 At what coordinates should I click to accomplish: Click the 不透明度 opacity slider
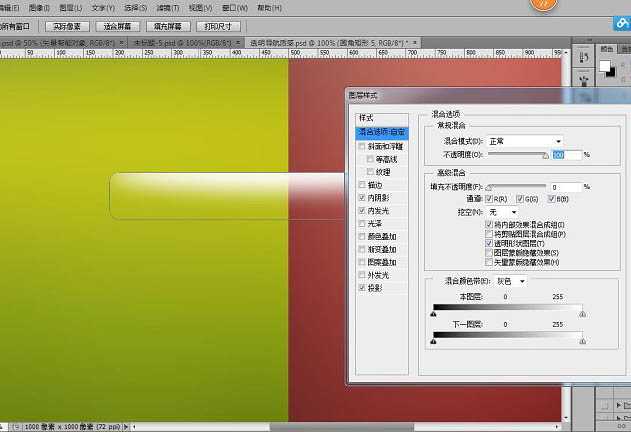coord(516,155)
